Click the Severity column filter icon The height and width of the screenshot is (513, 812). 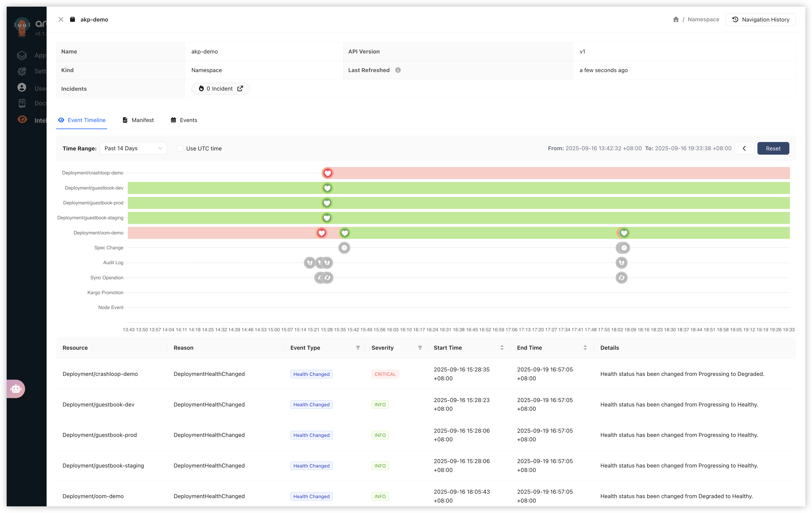coord(420,348)
